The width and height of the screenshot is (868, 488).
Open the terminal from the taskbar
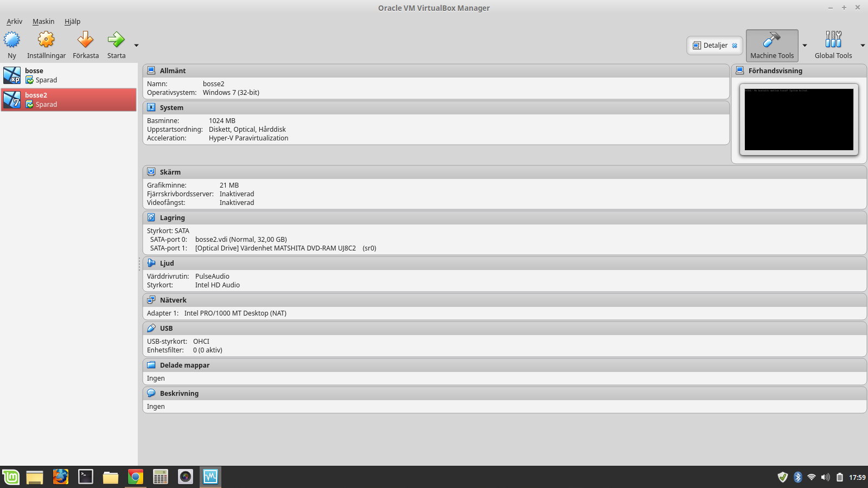tap(86, 477)
